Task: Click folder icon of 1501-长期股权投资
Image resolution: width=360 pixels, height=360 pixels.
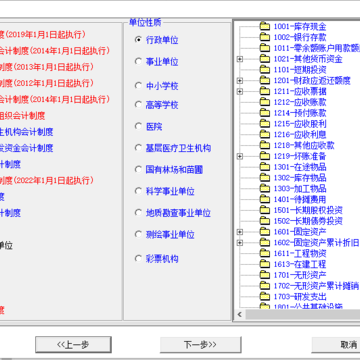Action: pyautogui.click(x=265, y=210)
